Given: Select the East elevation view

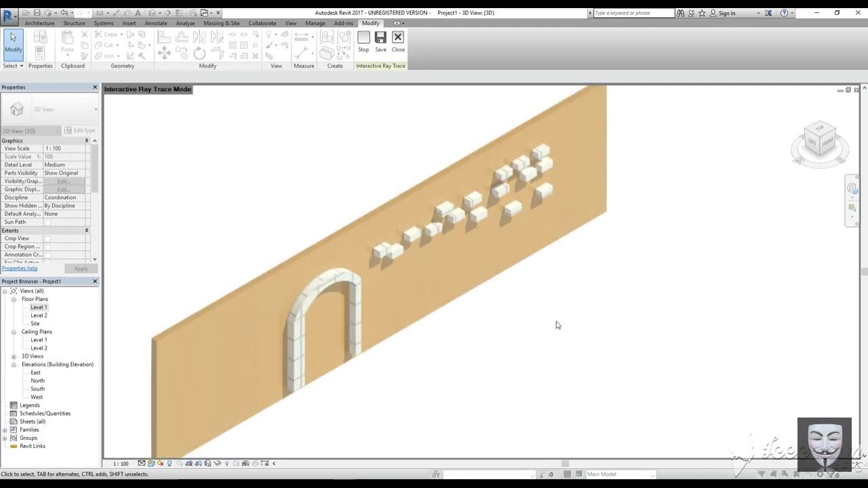Looking at the screenshot, I should [x=35, y=373].
